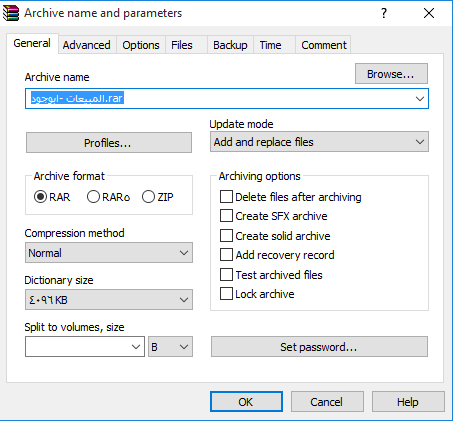Click the Archive name text field
This screenshot has height=421, width=453.
pyautogui.click(x=227, y=99)
